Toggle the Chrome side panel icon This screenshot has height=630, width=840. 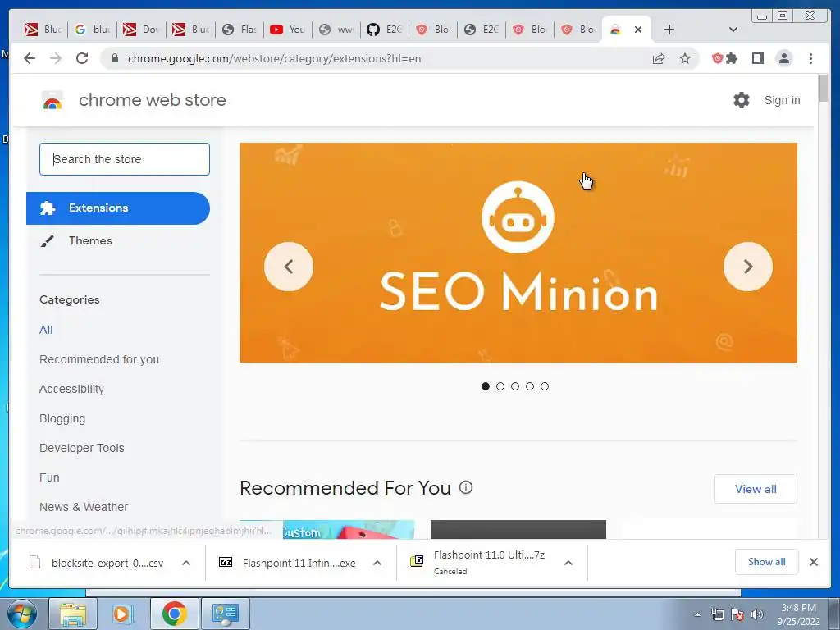point(757,58)
